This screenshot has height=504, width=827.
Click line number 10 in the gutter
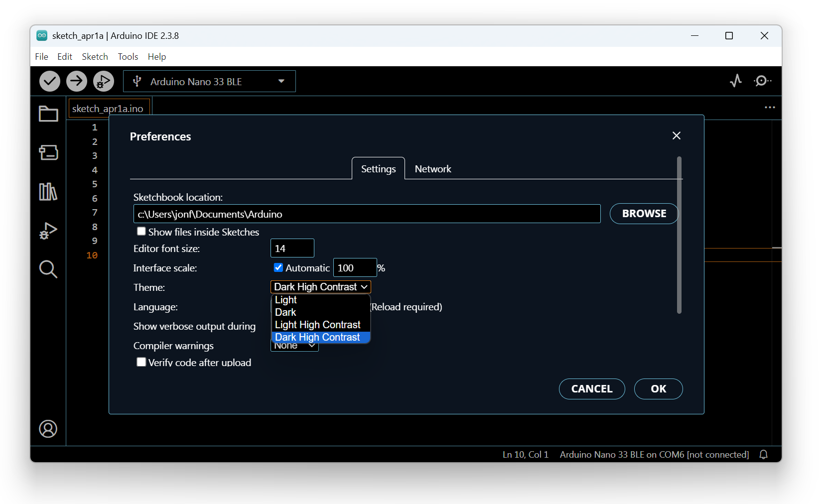point(92,255)
